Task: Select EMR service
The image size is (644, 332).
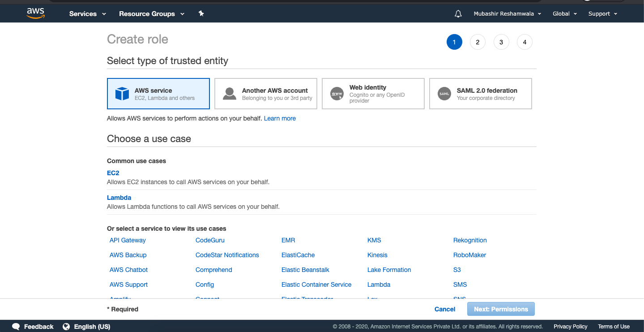Action: click(x=288, y=240)
